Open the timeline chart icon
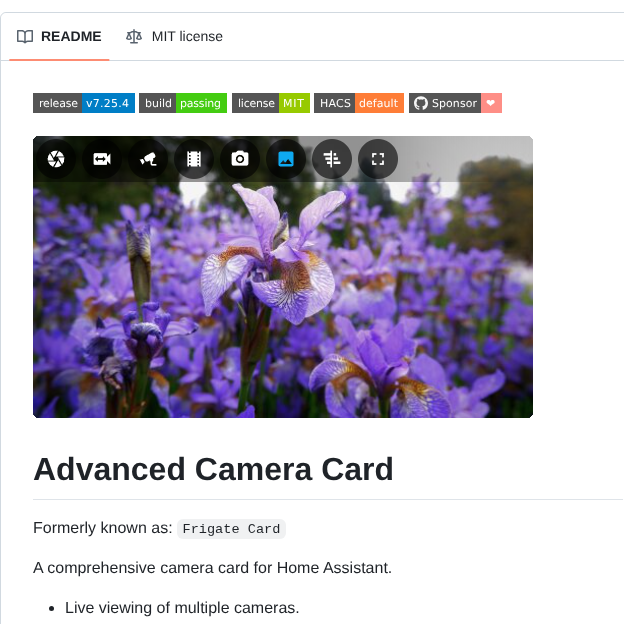This screenshot has width=624, height=624. coord(332,159)
